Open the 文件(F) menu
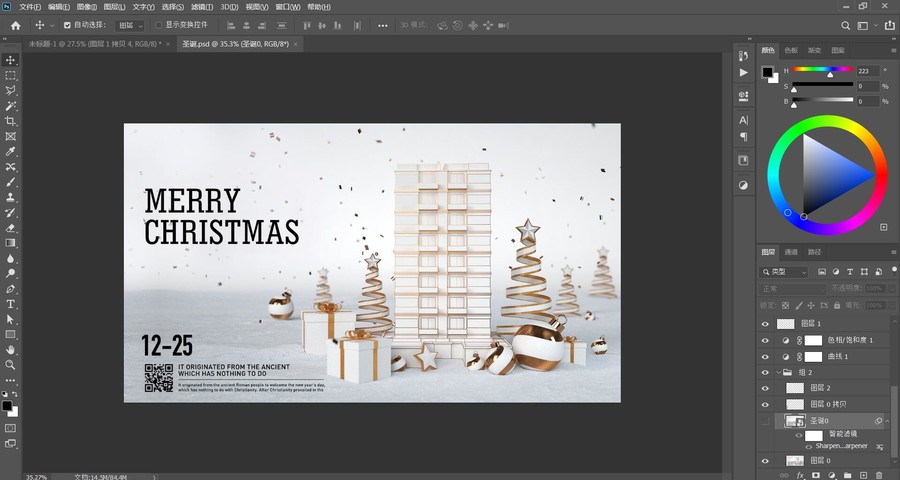 (x=30, y=7)
